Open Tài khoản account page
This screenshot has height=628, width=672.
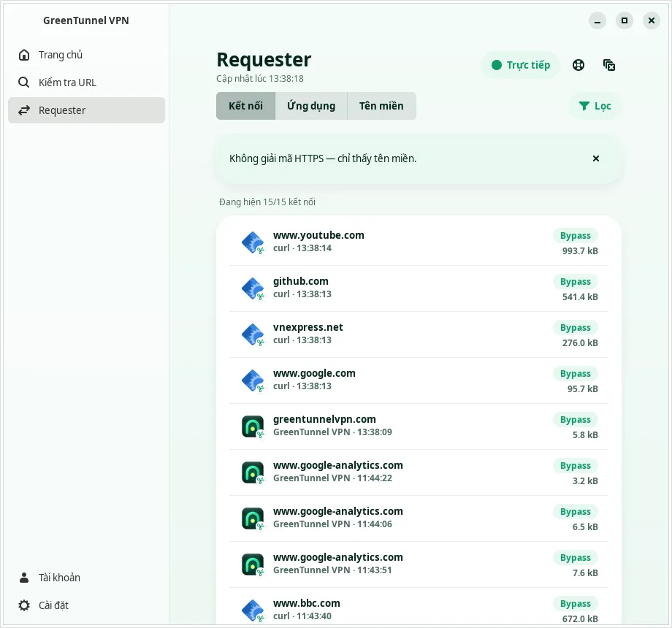86,578
